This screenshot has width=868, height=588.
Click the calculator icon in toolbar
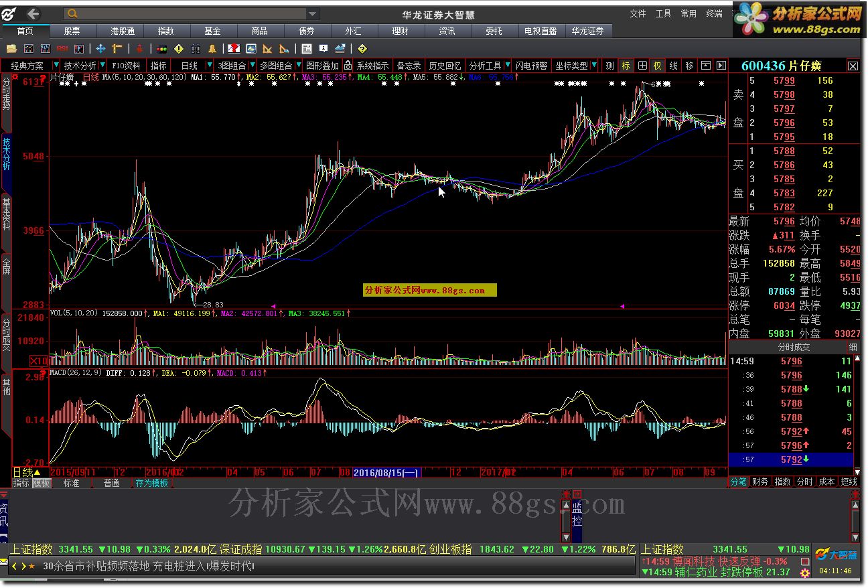[307, 49]
